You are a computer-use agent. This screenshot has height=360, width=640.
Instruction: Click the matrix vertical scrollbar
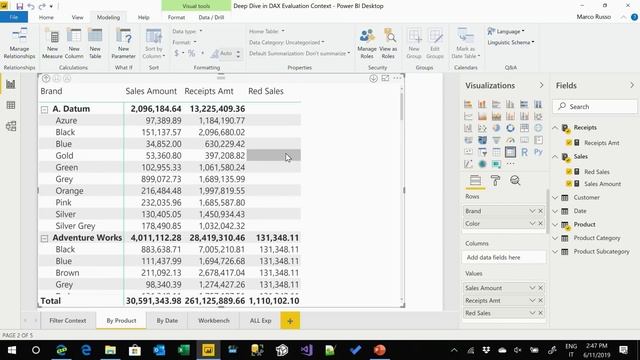[x=401, y=107]
